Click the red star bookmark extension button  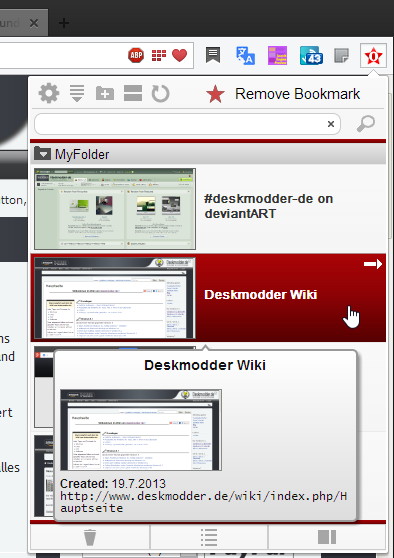373,56
